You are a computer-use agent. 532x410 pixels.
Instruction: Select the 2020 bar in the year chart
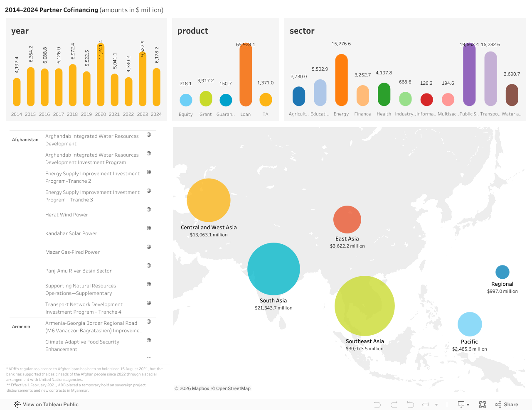[101, 75]
